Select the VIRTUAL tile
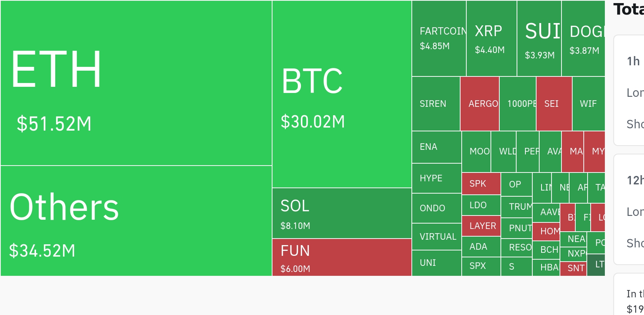The width and height of the screenshot is (644, 315). tap(437, 237)
